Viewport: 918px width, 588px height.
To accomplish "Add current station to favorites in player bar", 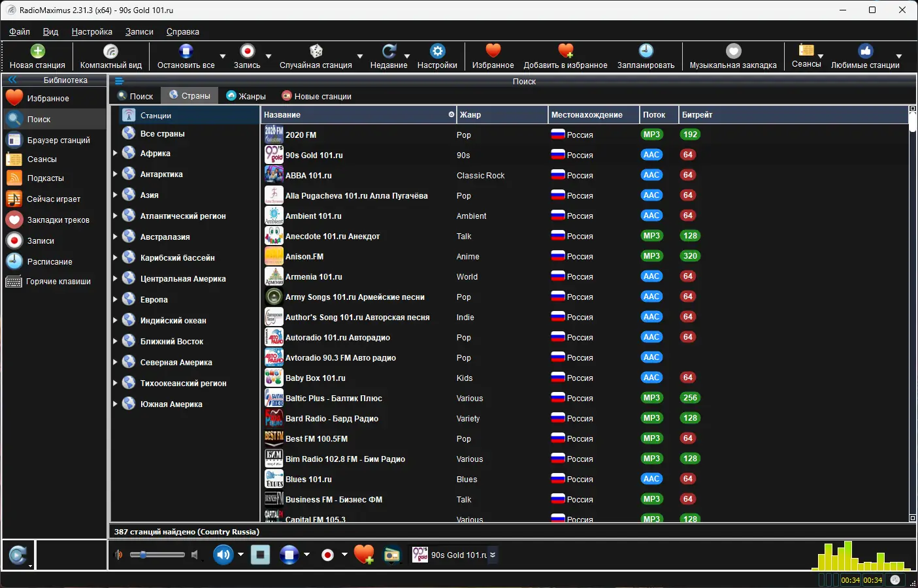I will (x=364, y=555).
